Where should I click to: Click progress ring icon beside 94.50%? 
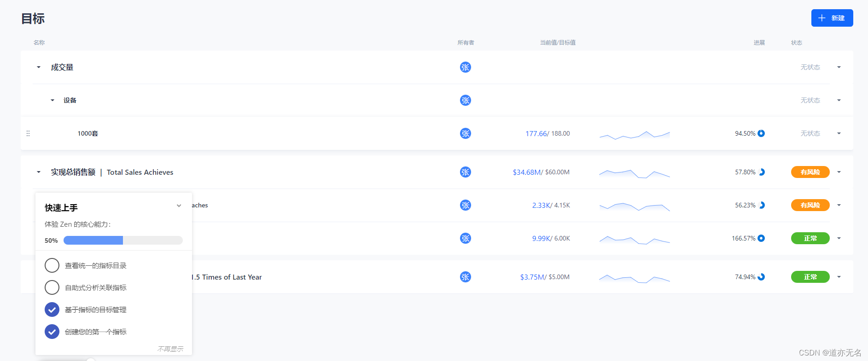pos(761,133)
